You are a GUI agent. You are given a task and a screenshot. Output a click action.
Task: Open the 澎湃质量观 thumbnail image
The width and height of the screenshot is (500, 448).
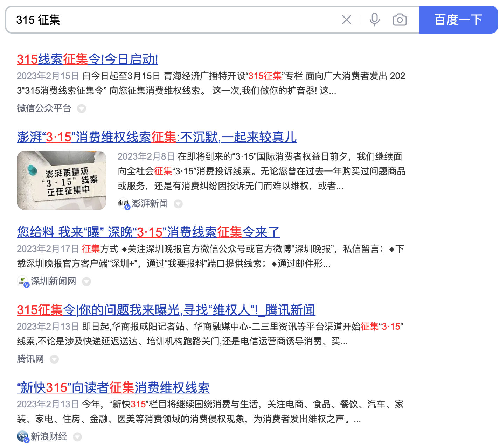point(62,180)
